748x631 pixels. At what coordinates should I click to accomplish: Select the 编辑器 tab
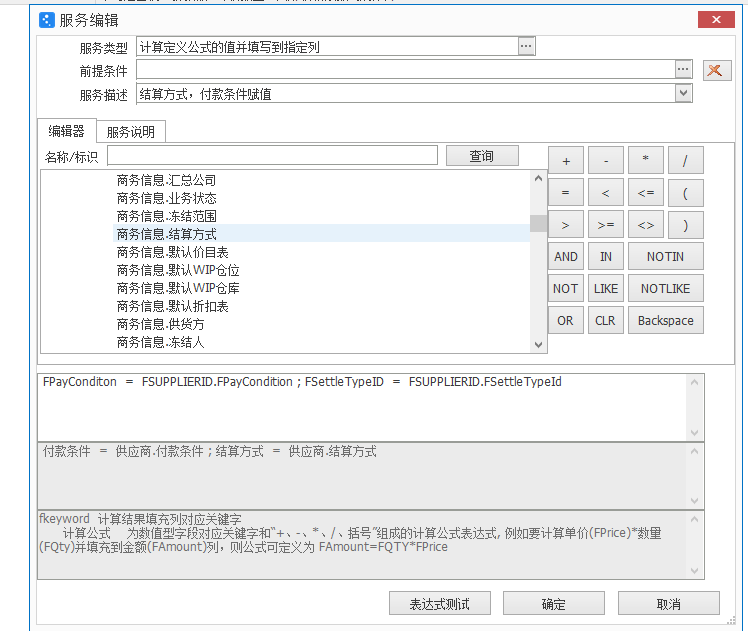coord(67,132)
